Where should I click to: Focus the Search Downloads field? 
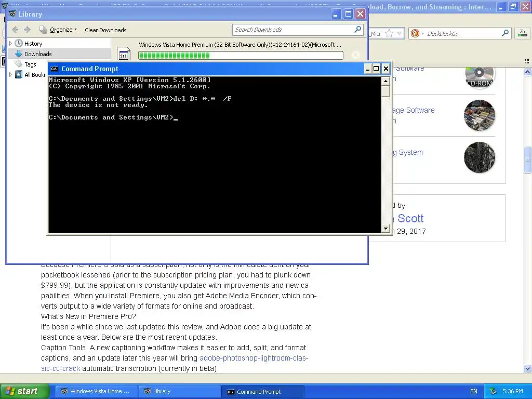(x=293, y=30)
